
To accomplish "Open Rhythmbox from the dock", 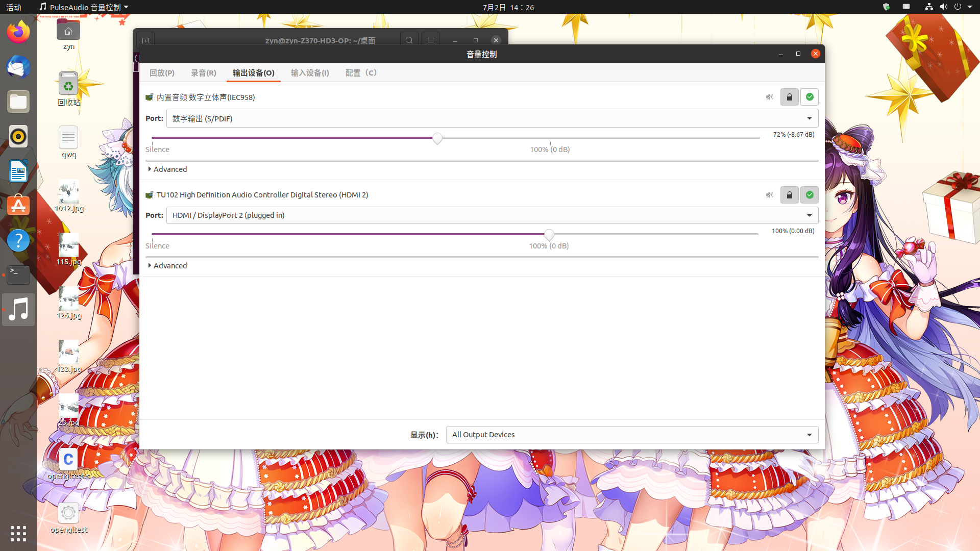I will tap(18, 136).
